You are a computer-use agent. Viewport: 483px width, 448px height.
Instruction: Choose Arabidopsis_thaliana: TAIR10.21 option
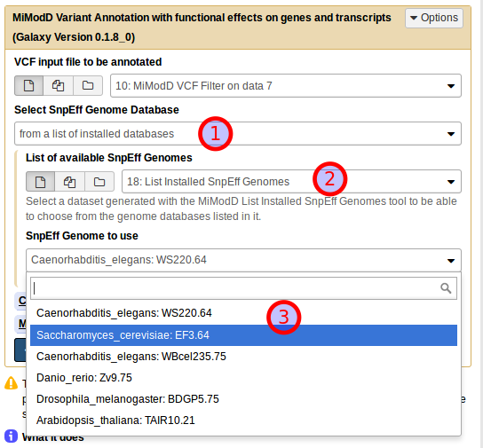(x=243, y=420)
